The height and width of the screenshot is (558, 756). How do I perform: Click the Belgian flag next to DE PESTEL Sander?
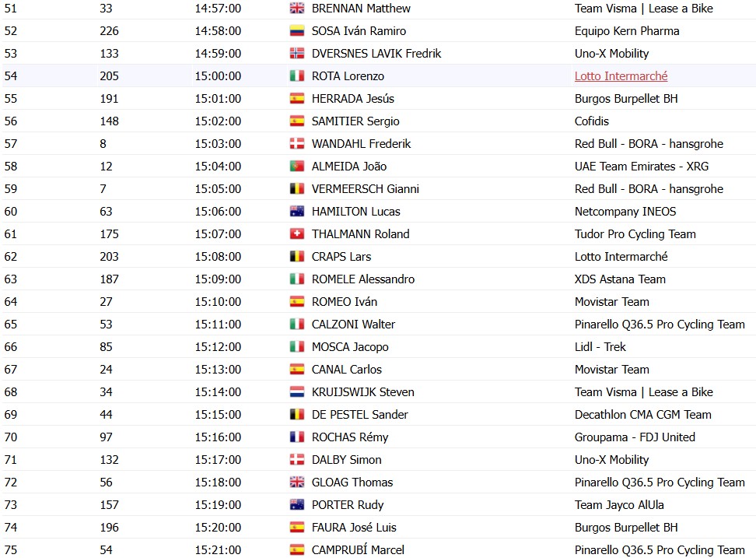click(x=297, y=415)
